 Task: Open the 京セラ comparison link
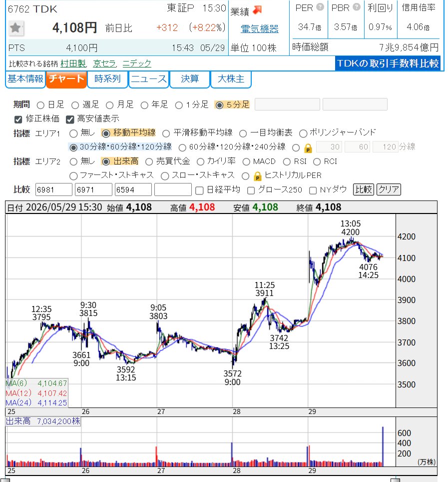tap(105, 63)
